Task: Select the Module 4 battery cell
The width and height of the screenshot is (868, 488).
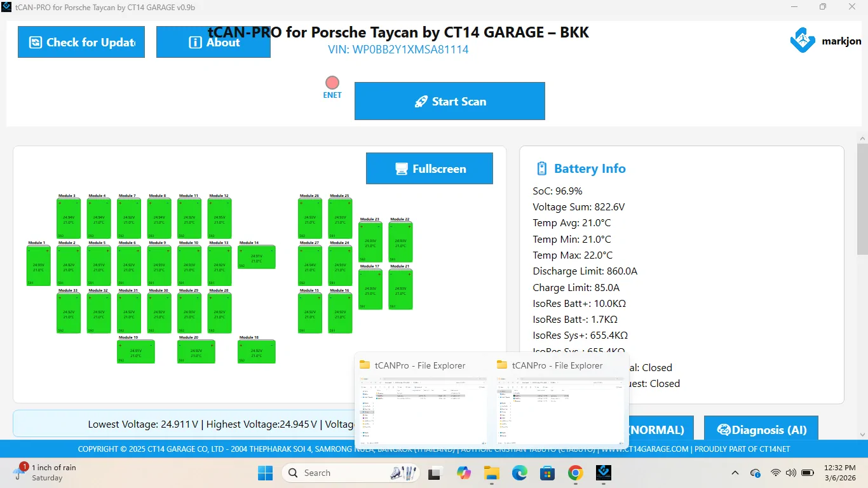Action: [x=98, y=219]
